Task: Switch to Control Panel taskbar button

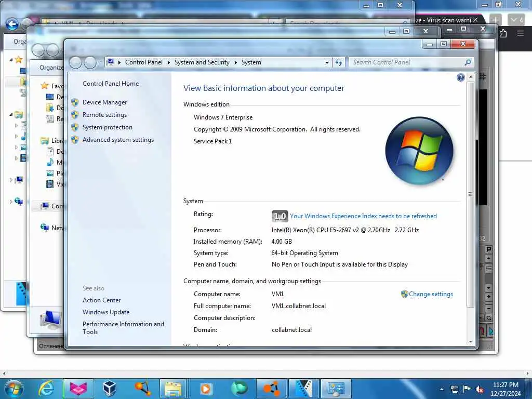Action: pos(336,389)
